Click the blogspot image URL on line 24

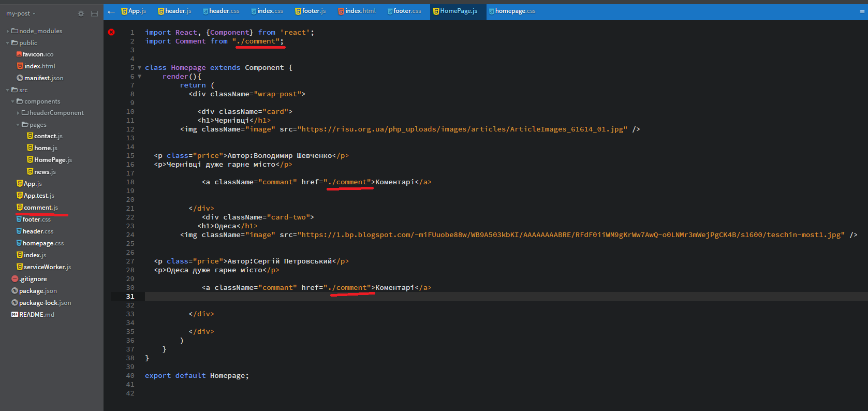571,235
